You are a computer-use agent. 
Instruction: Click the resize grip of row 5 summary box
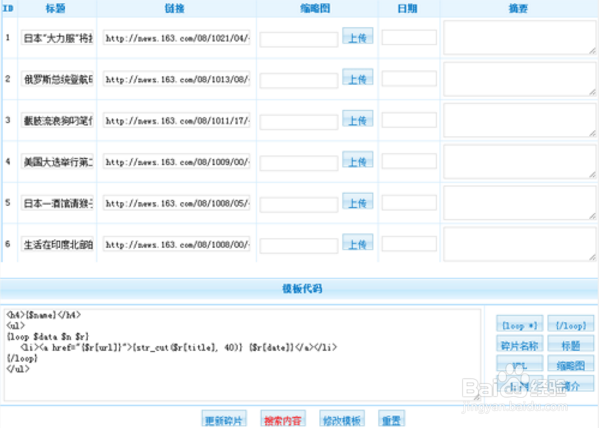click(592, 216)
